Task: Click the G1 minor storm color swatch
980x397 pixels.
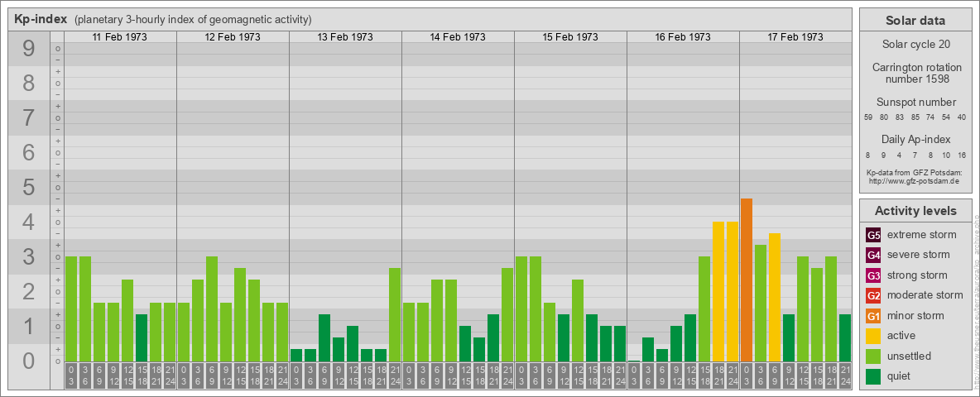Action: pos(873,315)
